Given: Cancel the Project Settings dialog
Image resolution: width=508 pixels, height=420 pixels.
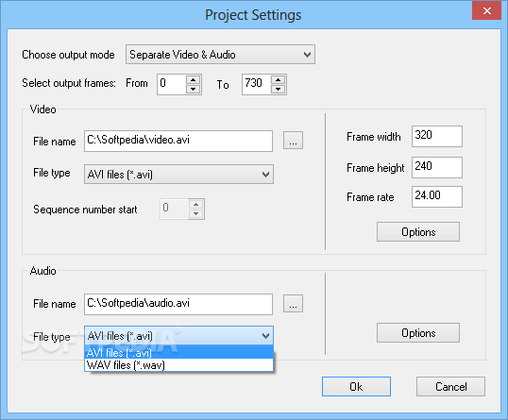Looking at the screenshot, I should [x=450, y=386].
